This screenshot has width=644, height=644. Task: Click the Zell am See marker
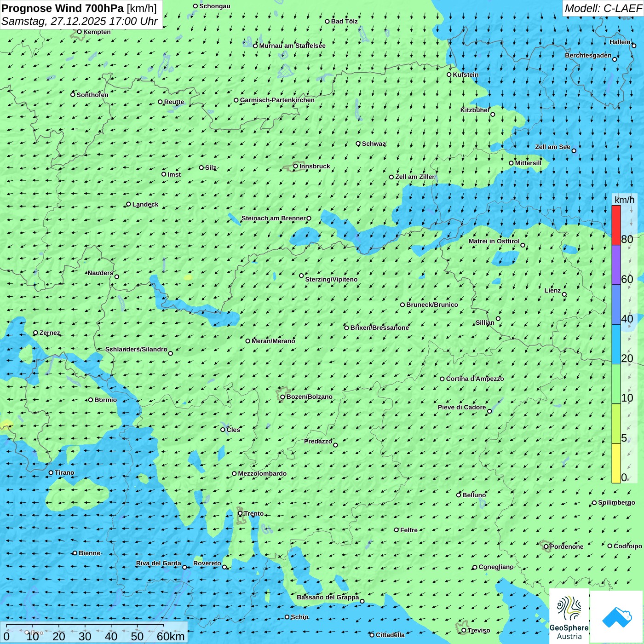pyautogui.click(x=574, y=150)
